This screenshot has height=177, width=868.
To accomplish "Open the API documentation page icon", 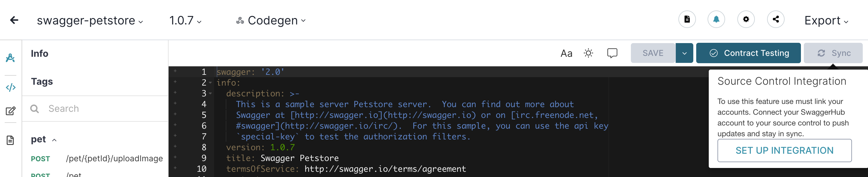I will pyautogui.click(x=687, y=20).
